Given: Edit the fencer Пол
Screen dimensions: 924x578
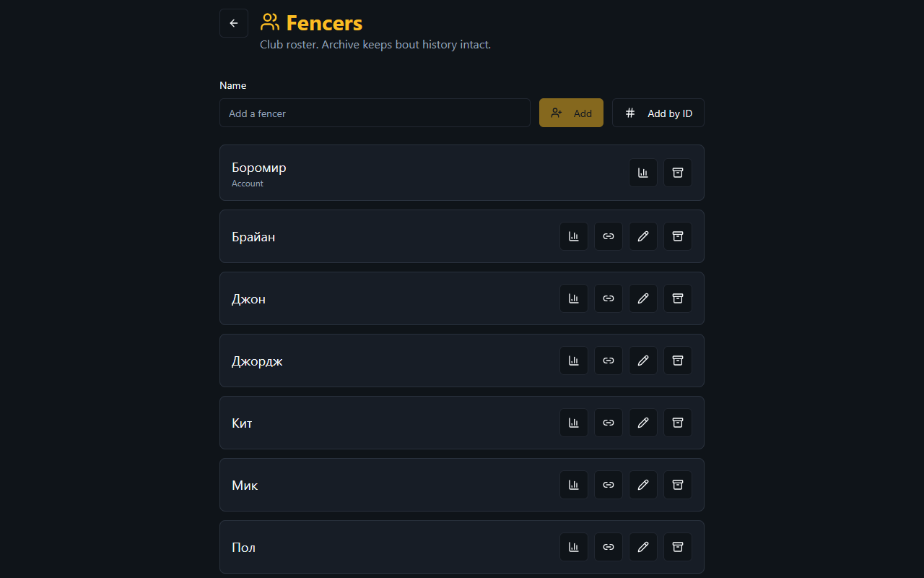Looking at the screenshot, I should pos(643,547).
